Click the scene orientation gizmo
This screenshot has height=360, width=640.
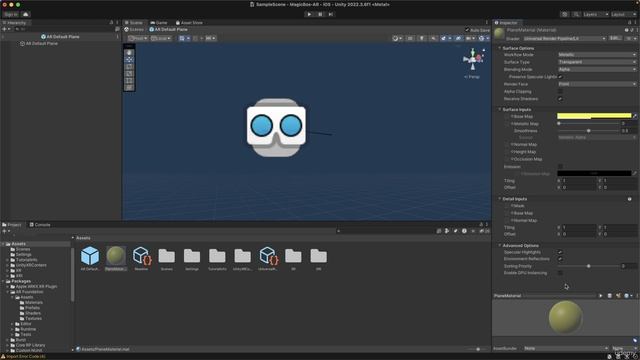point(473,60)
